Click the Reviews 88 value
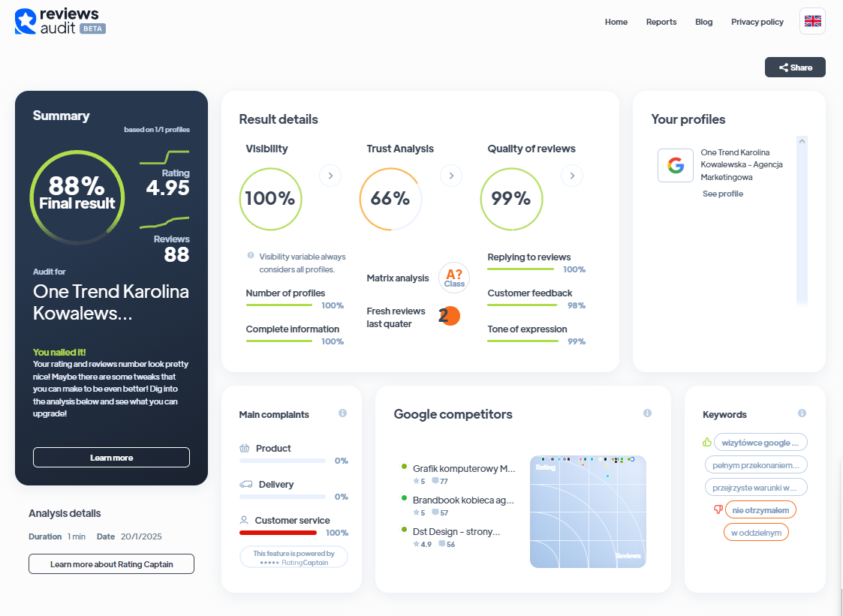Image resolution: width=843 pixels, height=616 pixels. pyautogui.click(x=177, y=254)
